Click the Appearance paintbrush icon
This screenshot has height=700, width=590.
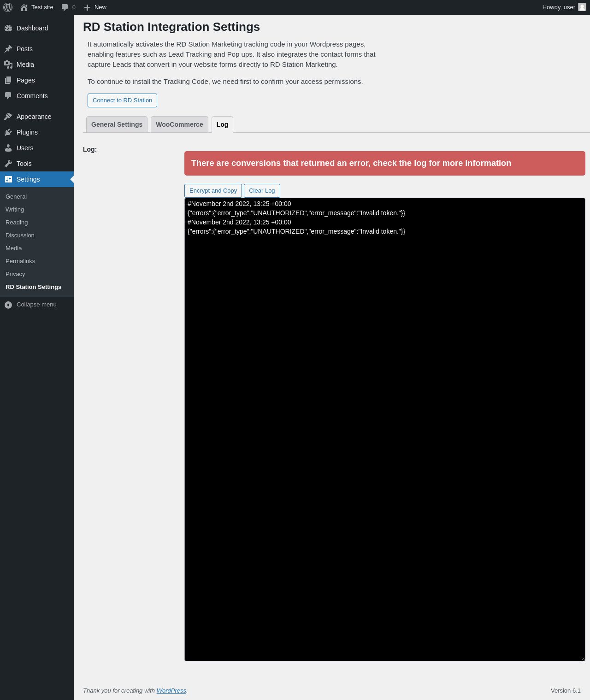[x=8, y=117]
